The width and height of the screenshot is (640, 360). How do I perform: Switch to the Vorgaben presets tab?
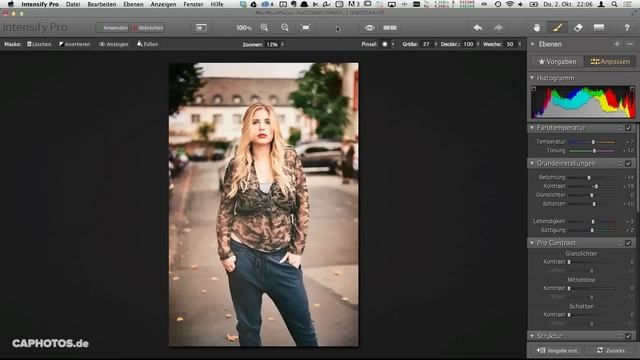pyautogui.click(x=557, y=62)
